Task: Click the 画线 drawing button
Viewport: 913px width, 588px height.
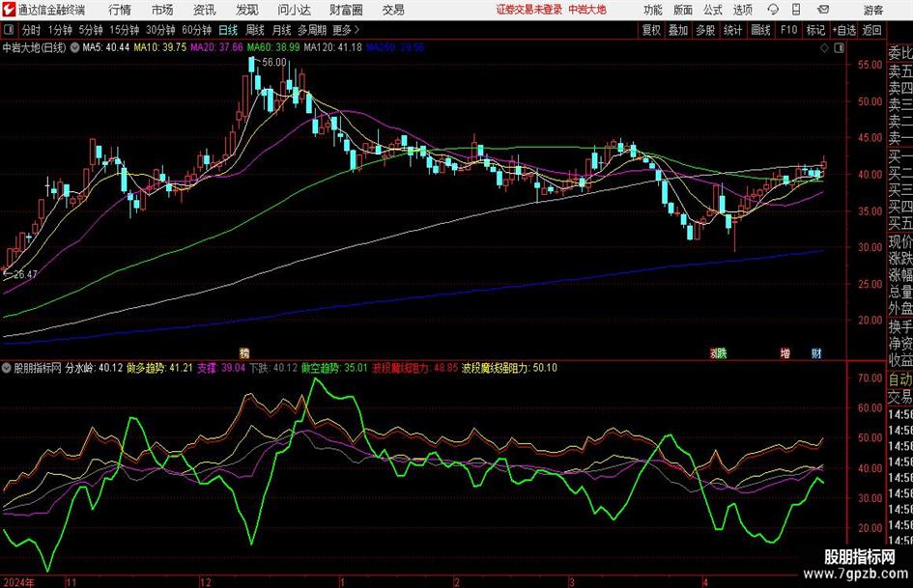Action: tap(760, 30)
